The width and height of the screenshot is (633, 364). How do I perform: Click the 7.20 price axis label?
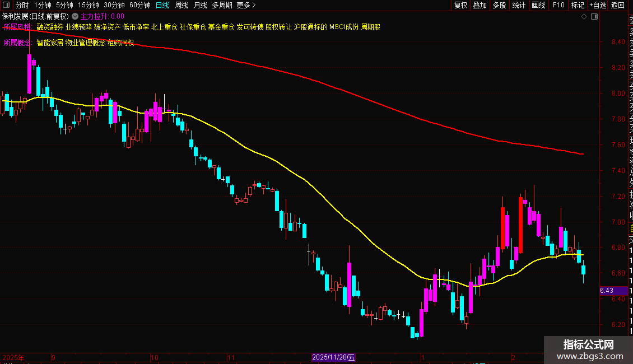(618, 197)
